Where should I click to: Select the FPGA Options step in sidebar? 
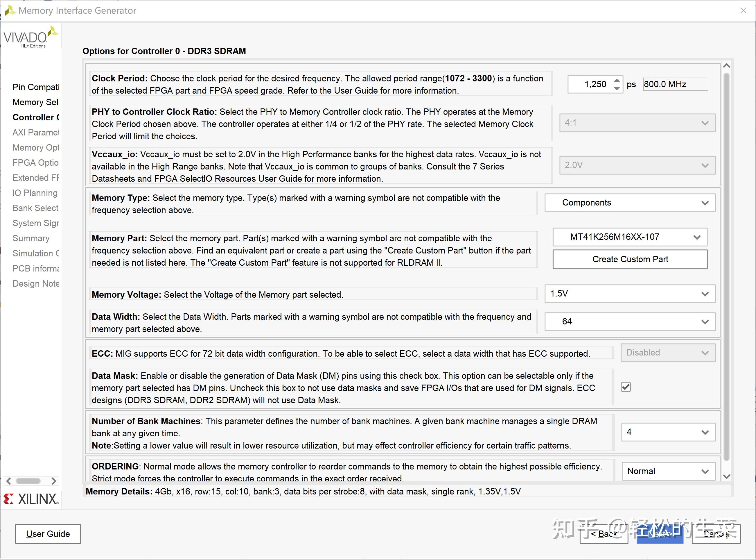[x=35, y=163]
